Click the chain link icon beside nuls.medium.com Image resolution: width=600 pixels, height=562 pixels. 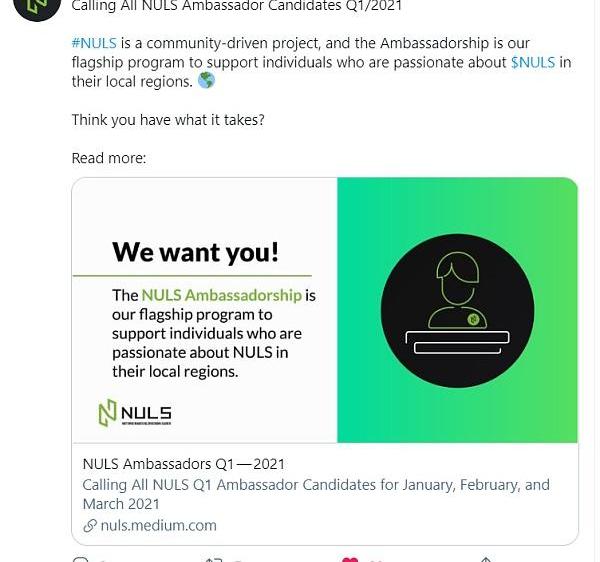(90, 525)
